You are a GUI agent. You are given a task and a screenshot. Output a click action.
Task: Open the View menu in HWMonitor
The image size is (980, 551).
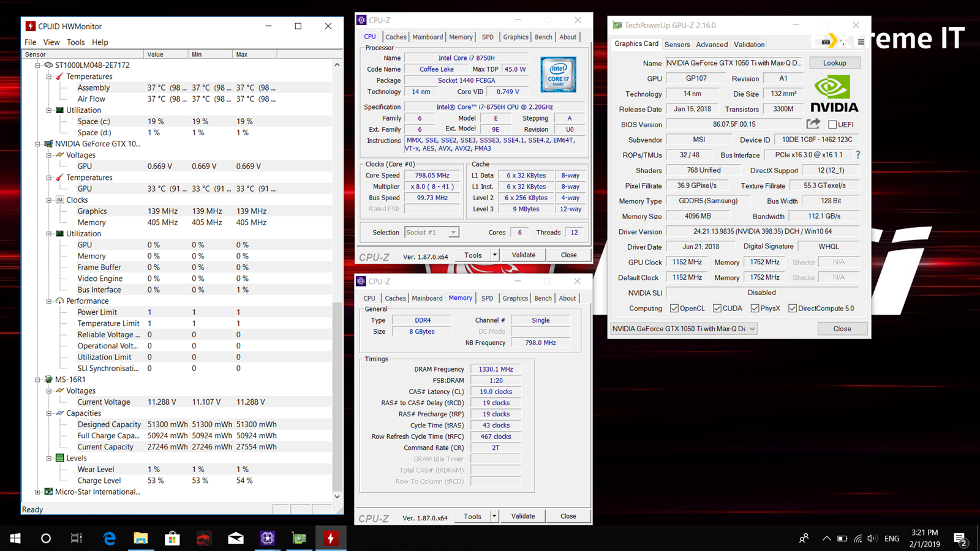pos(51,42)
